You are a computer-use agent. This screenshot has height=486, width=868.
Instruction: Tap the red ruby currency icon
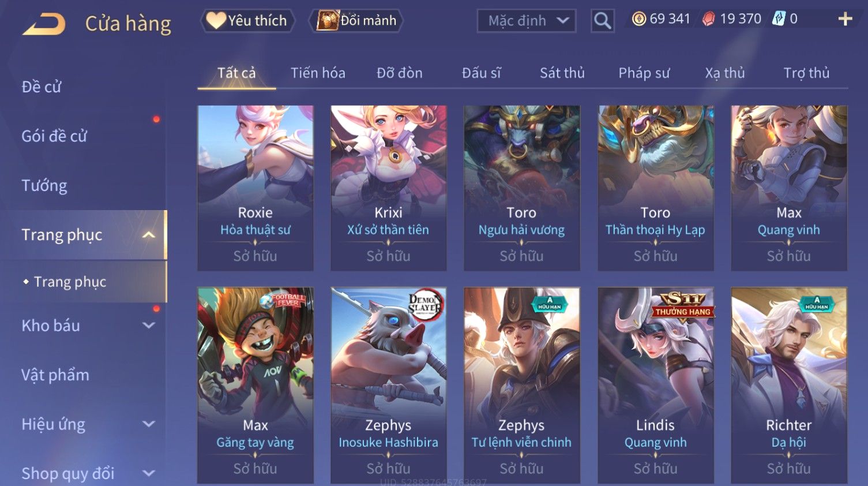709,19
